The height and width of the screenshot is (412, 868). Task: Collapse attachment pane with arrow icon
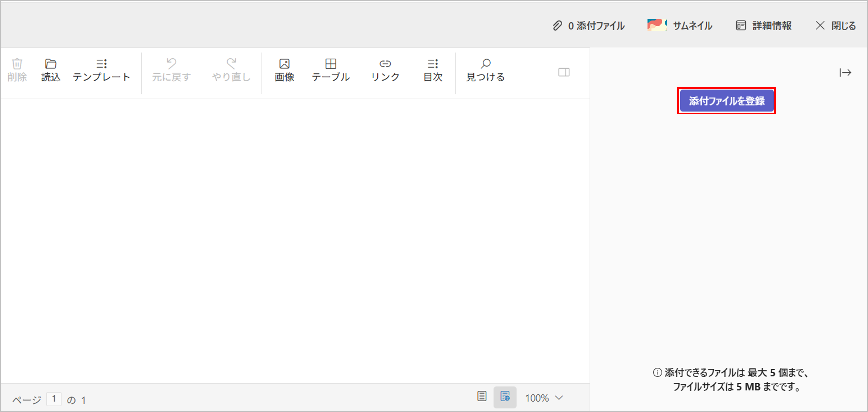(x=845, y=73)
